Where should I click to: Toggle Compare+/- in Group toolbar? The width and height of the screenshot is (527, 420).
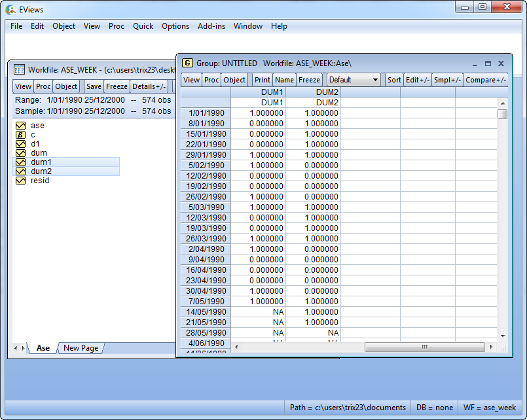[x=486, y=80]
